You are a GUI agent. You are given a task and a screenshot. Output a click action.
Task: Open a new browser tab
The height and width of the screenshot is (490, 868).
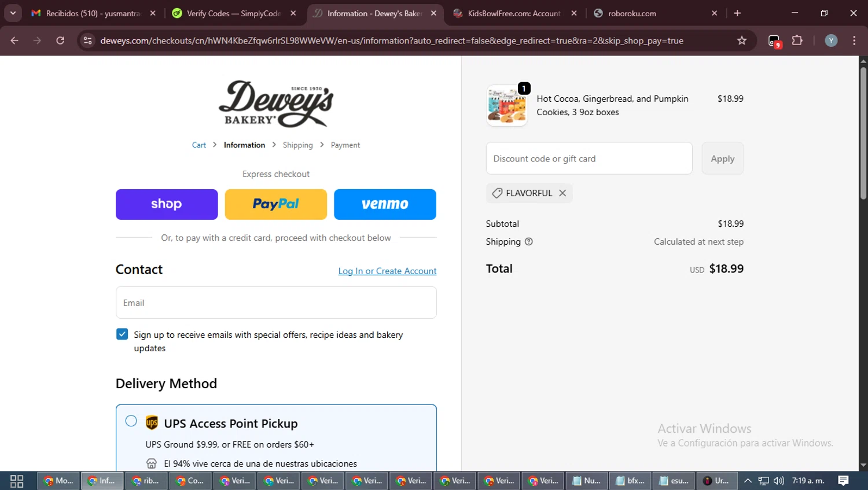737,13
